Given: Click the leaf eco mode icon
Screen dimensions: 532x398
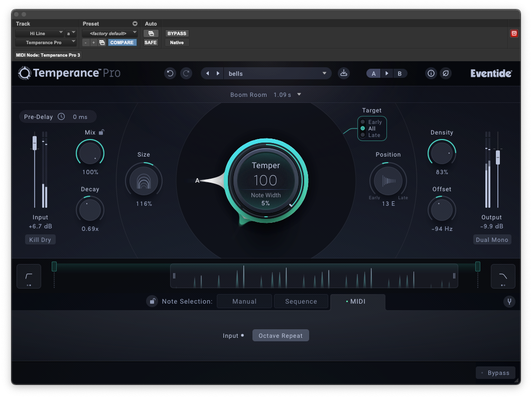Looking at the screenshot, I should [x=445, y=73].
